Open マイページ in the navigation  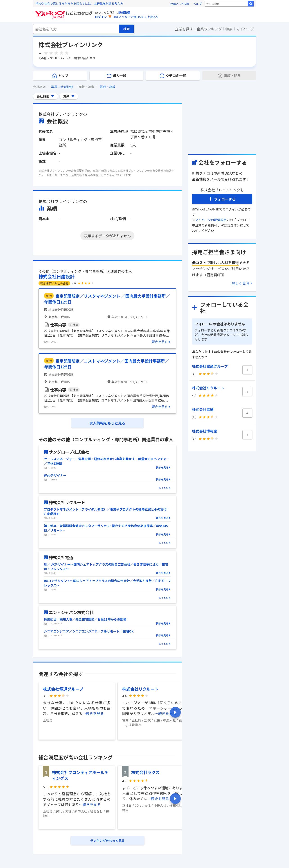coord(245,29)
